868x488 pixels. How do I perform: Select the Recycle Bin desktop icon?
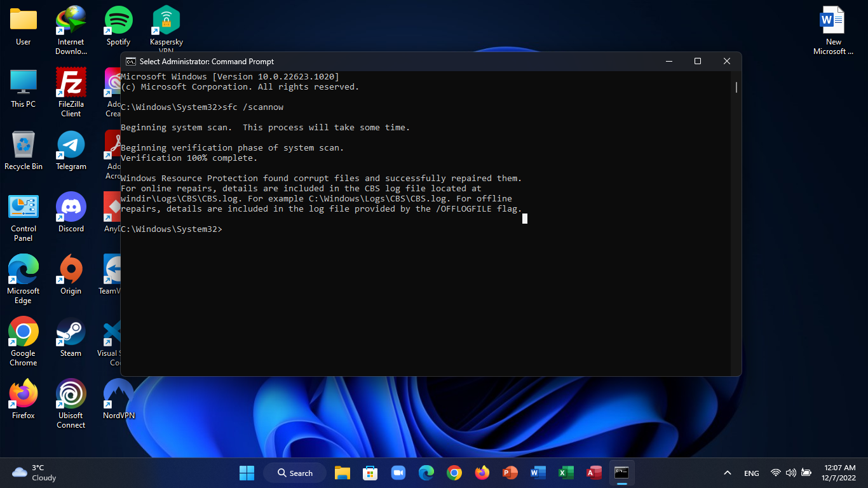[x=24, y=151]
